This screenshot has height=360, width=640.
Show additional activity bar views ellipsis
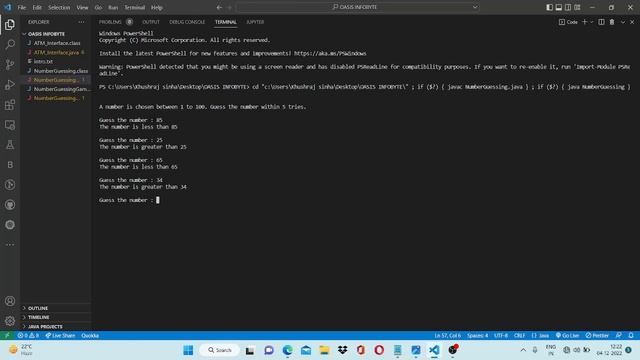(10, 244)
